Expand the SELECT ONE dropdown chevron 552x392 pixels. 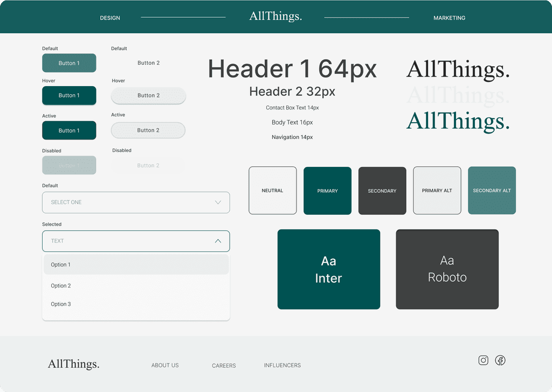[218, 202]
